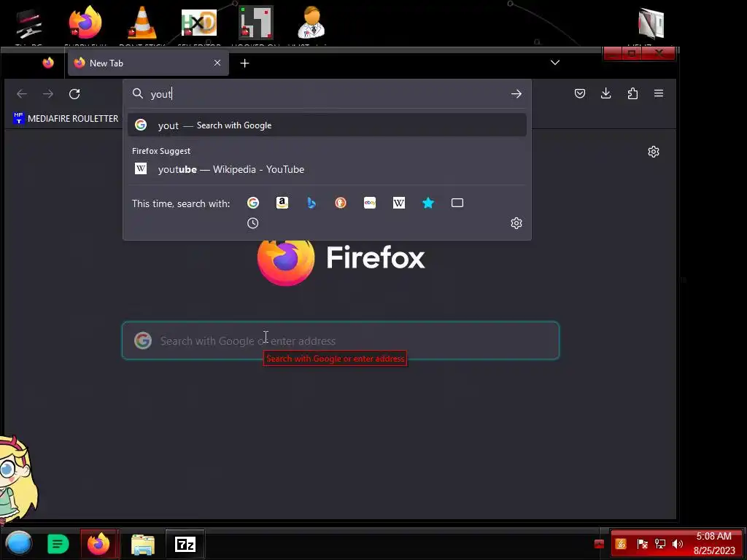This screenshot has height=560, width=747.
Task: Open the Save to Pocket button
Action: (x=580, y=93)
